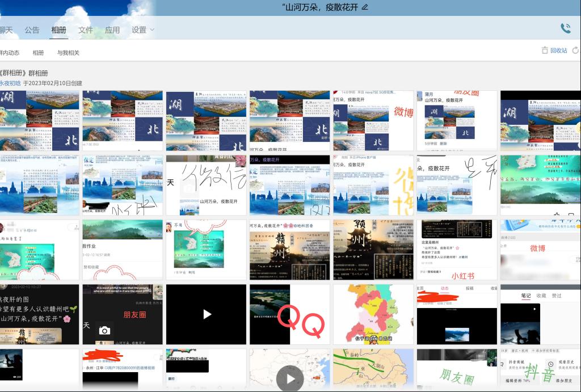This screenshot has height=392, width=581.
Task: Open album creator 永夜初晗 profile link
Action: (x=10, y=83)
